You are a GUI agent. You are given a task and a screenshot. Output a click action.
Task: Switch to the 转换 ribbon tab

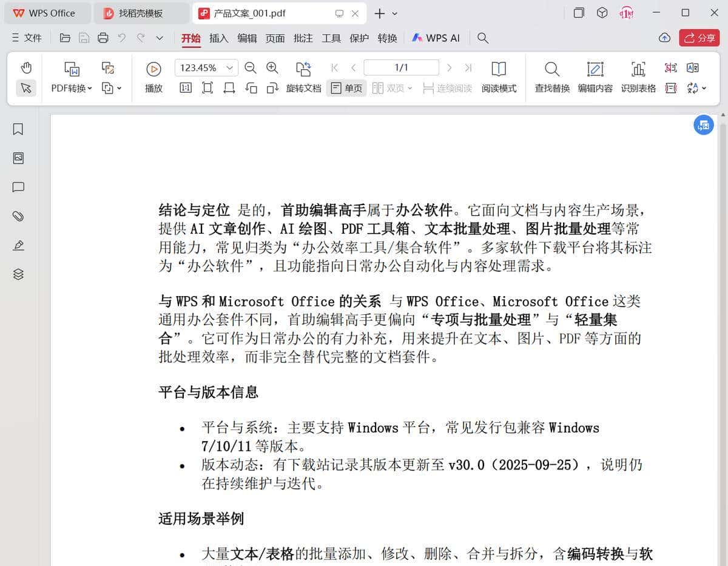pyautogui.click(x=388, y=38)
